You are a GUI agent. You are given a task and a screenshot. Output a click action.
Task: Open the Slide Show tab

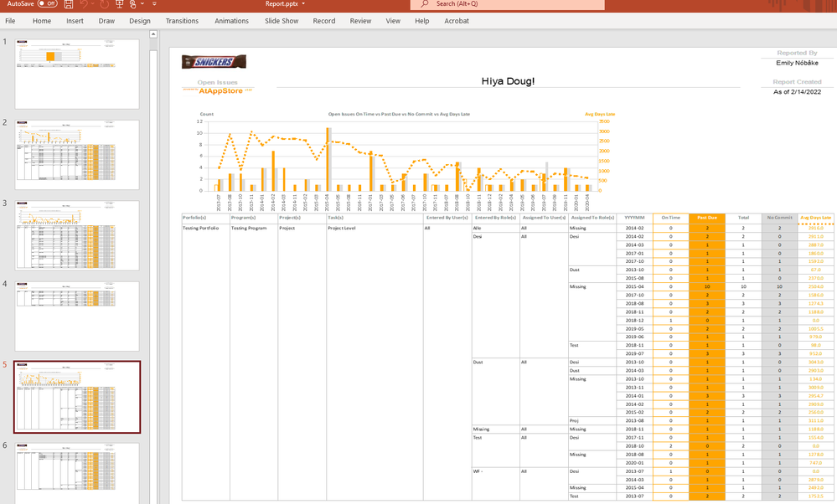[282, 21]
